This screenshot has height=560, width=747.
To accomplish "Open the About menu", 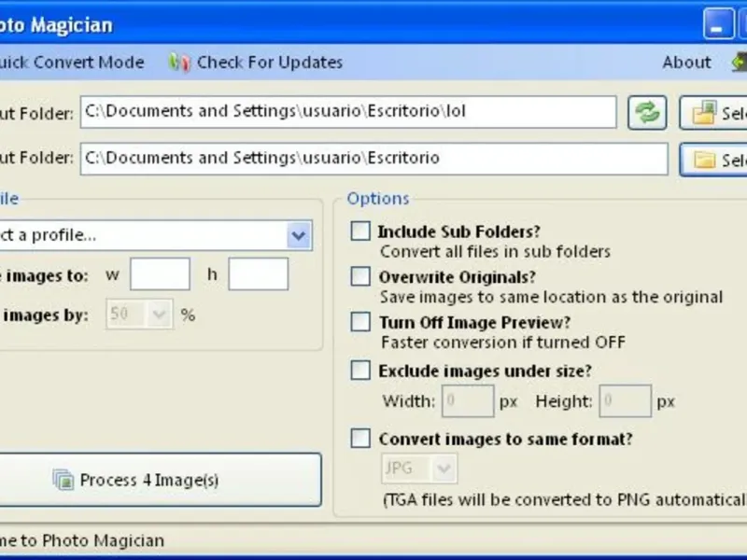I will (x=686, y=63).
